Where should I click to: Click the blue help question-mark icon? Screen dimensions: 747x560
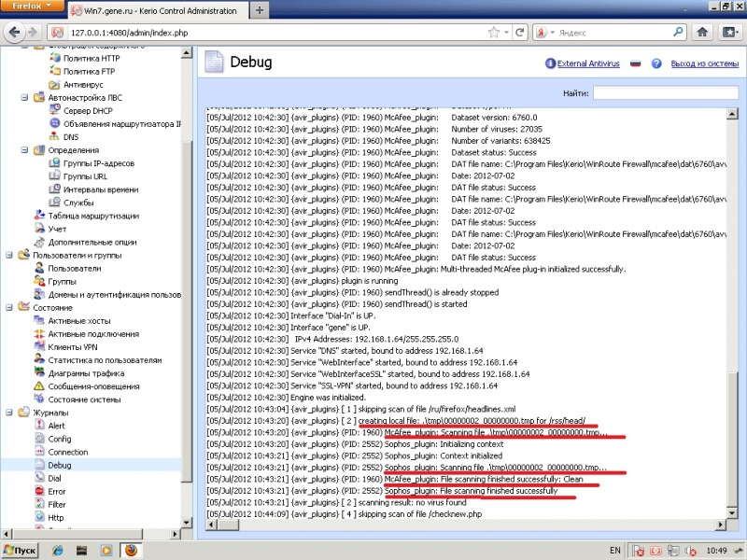click(x=657, y=63)
